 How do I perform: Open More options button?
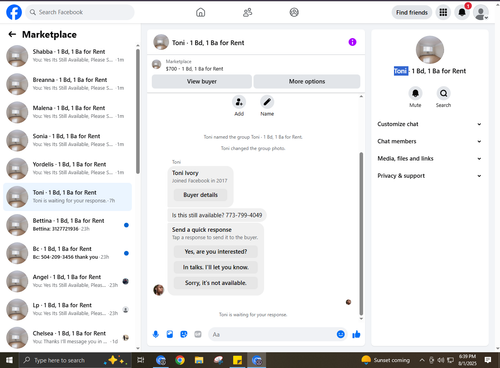(307, 81)
